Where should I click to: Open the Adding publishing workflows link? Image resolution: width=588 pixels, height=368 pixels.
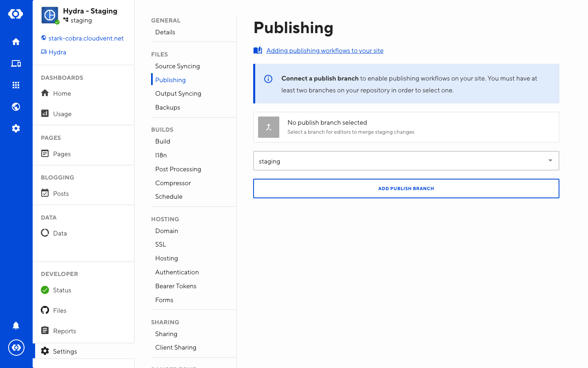point(325,51)
